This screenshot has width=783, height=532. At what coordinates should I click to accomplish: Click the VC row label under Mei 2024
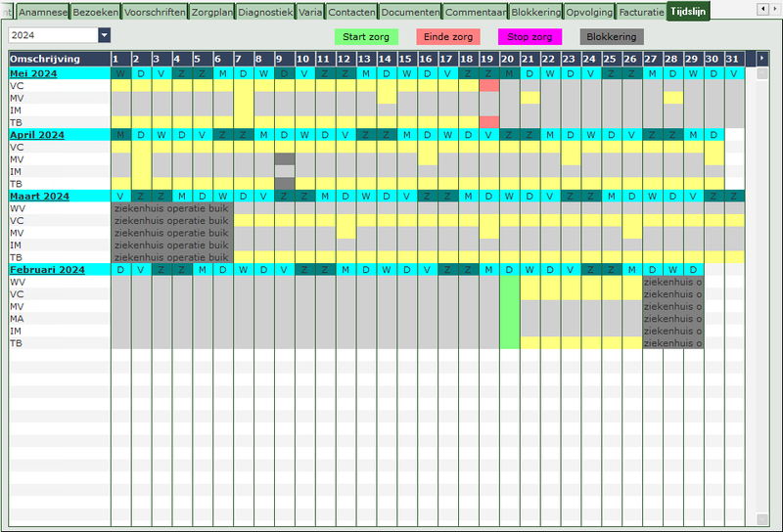coord(17,86)
